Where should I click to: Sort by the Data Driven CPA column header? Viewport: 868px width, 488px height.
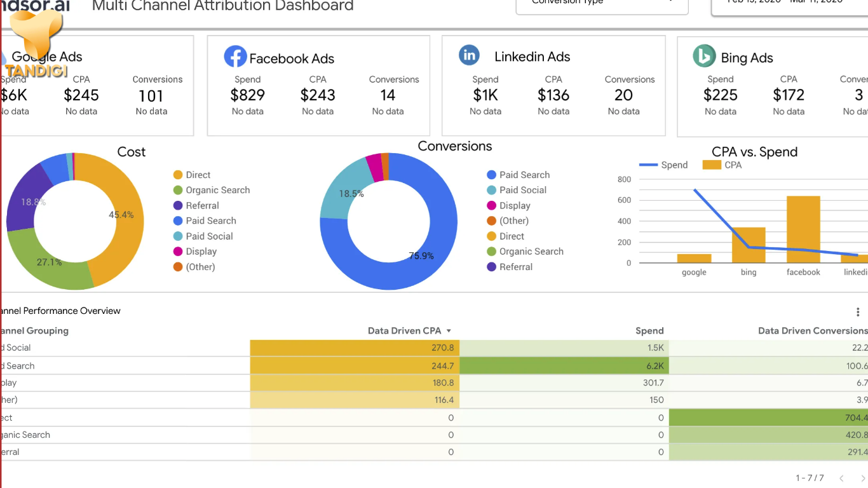(403, 331)
